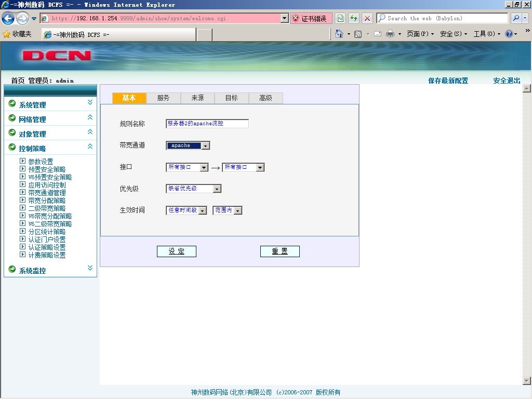Image resolution: width=532 pixels, height=399 pixels.
Task: Open search provider dropdown arrow
Action: point(525,18)
